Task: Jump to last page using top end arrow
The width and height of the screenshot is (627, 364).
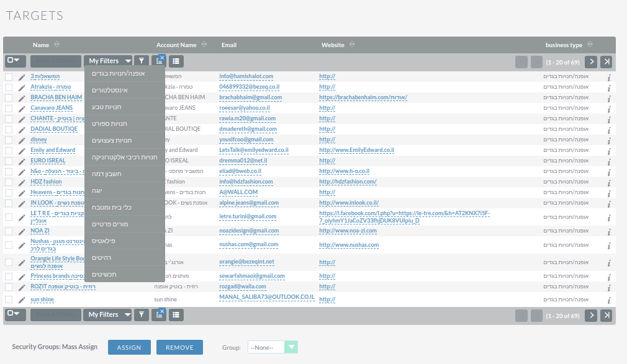Action: coord(607,62)
